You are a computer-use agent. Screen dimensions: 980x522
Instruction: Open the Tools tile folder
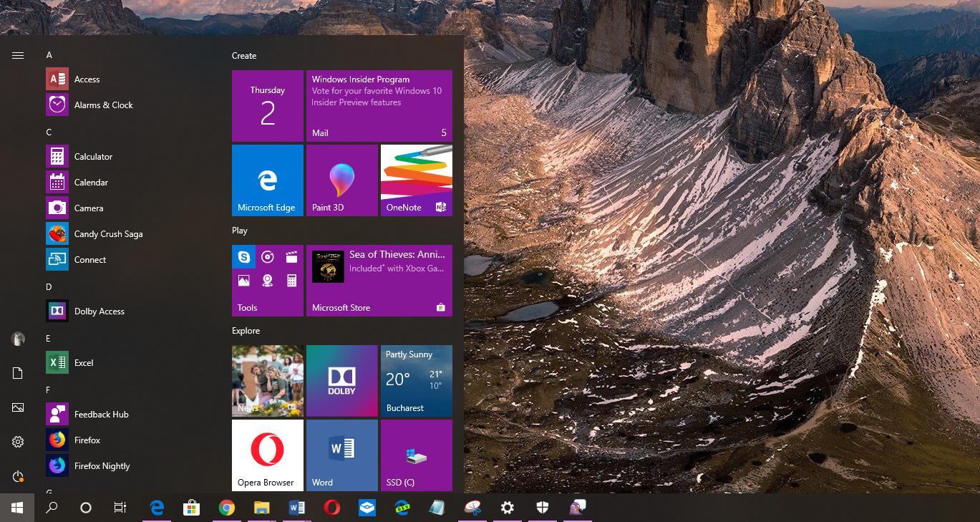coord(268,281)
